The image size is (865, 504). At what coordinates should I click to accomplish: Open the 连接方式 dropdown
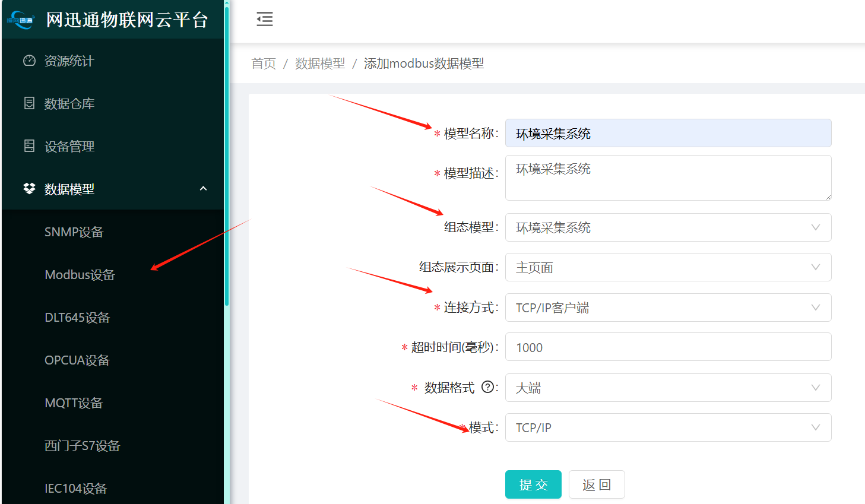(x=667, y=308)
